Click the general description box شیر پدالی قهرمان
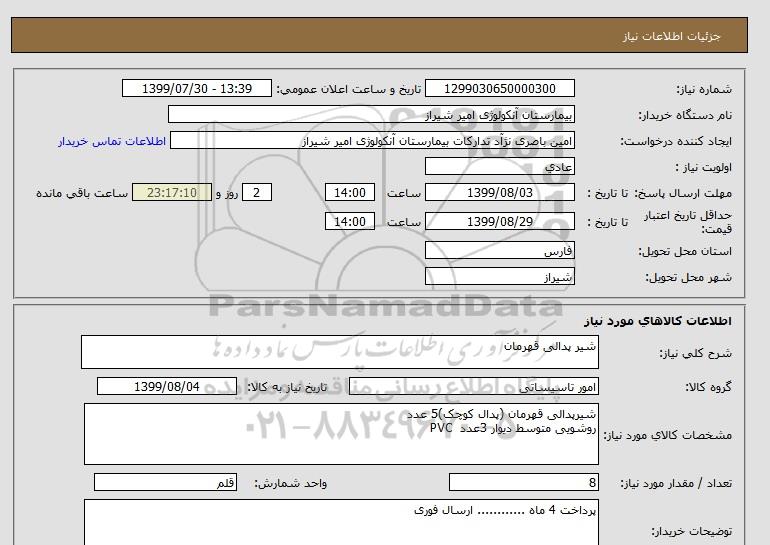Screen dimensions: 770x545 coord(340,352)
